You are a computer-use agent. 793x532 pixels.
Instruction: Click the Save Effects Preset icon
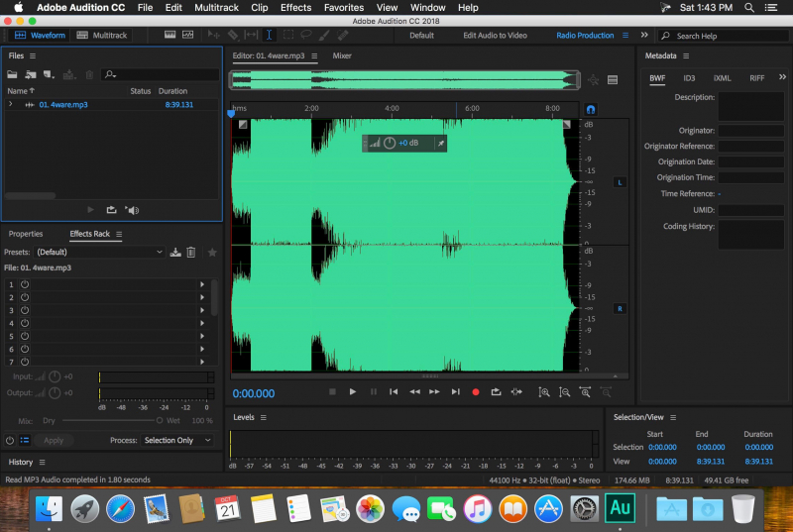[175, 253]
